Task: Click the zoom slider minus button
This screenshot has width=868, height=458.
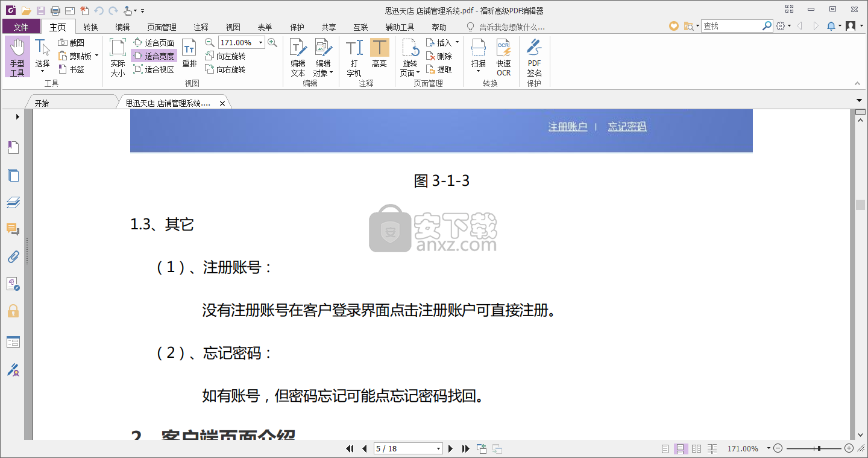Action: click(x=778, y=448)
